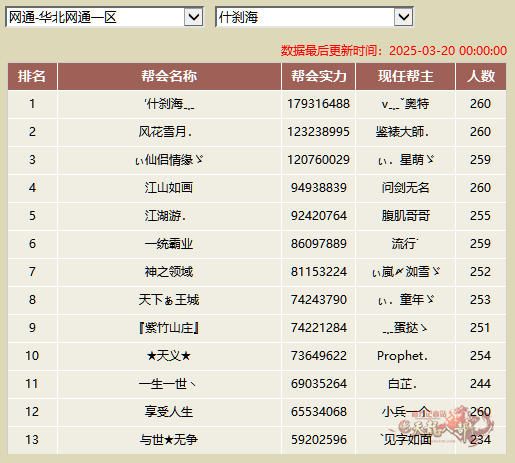Click rank number 7

coord(32,272)
